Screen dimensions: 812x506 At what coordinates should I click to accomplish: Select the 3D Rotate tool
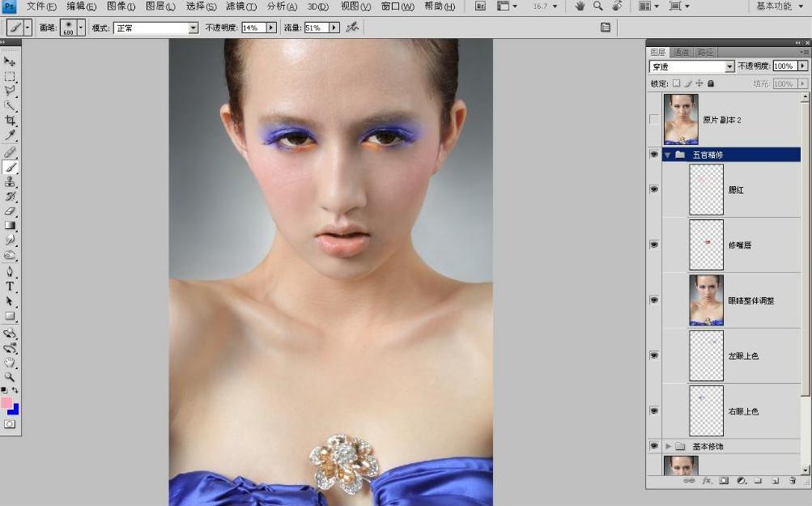tap(10, 334)
